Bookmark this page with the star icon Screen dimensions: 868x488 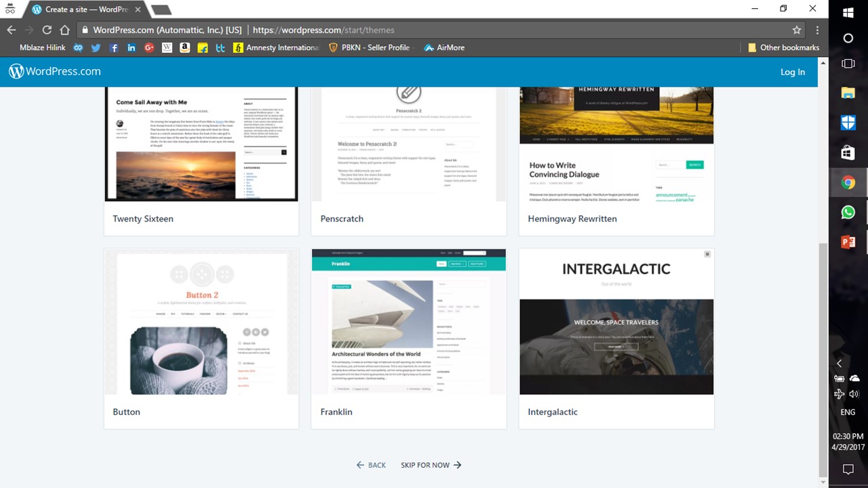coord(796,30)
